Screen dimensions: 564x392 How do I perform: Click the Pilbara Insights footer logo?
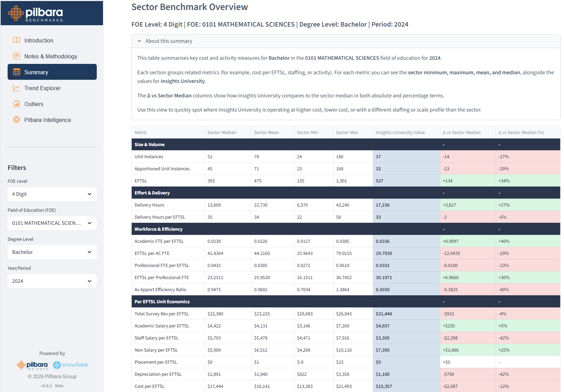point(32,365)
